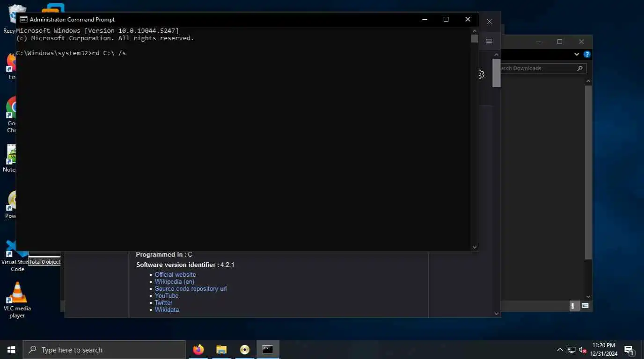The image size is (644, 359).
Task: Click the Microsoft Corporation copyright line
Action: click(x=105, y=38)
